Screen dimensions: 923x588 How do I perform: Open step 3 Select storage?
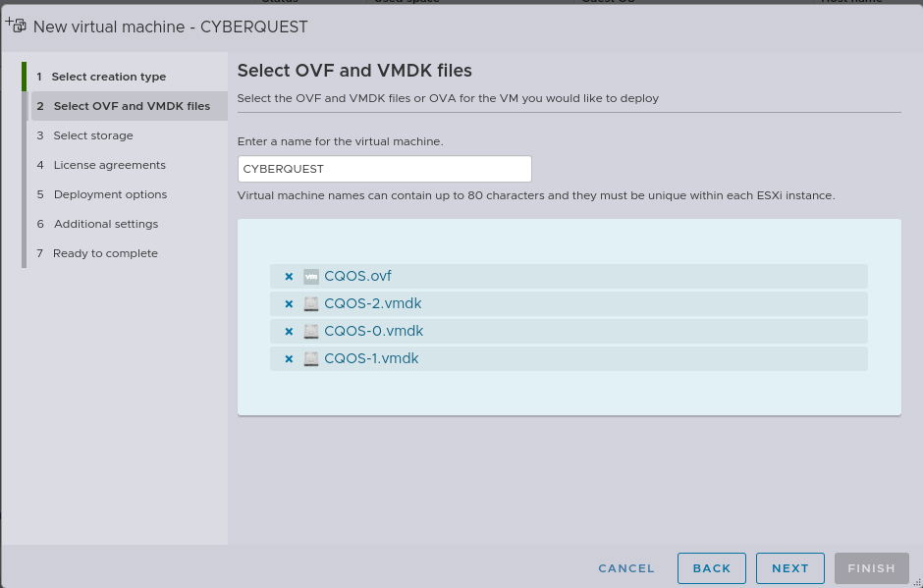[93, 135]
